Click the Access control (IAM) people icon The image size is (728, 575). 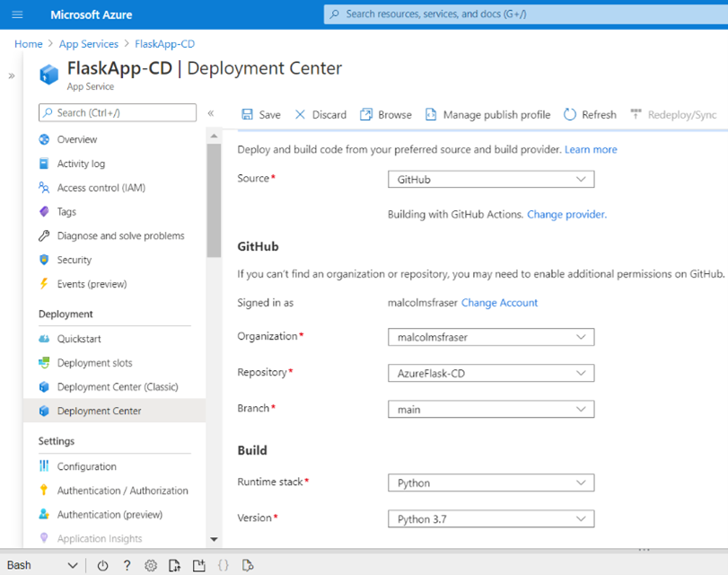point(44,188)
